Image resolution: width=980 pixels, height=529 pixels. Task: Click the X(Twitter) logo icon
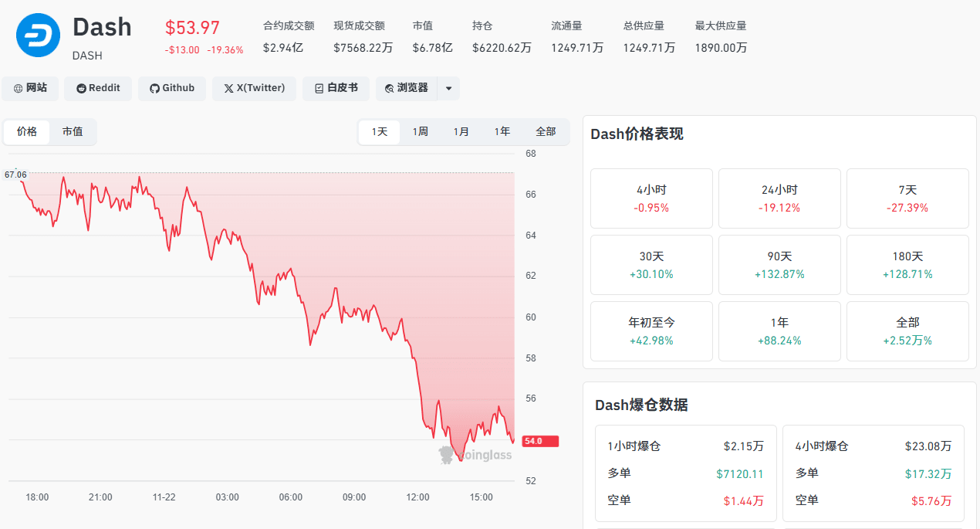(x=228, y=88)
